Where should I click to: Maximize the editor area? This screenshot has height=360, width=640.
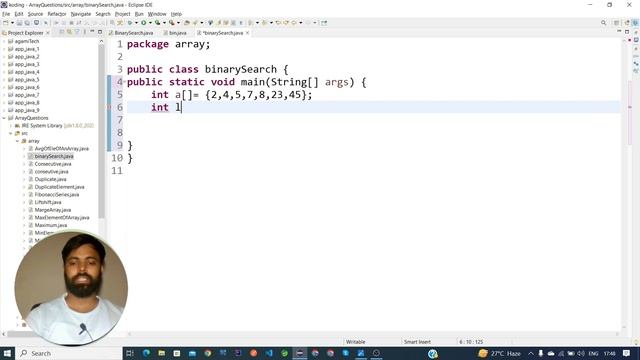point(627,31)
